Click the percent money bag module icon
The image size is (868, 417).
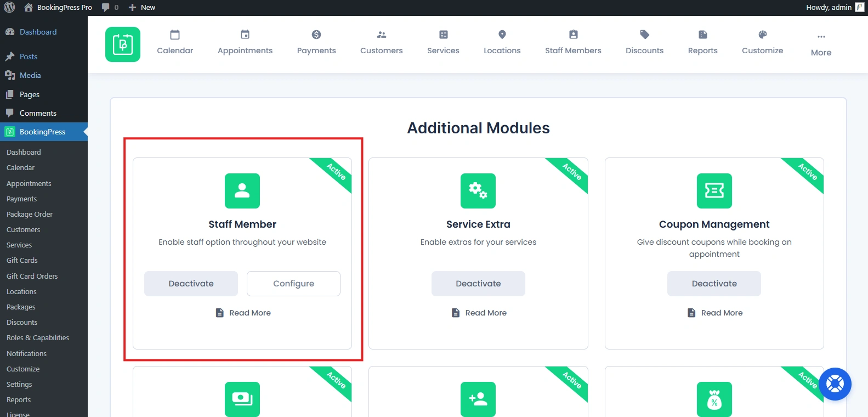[714, 399]
